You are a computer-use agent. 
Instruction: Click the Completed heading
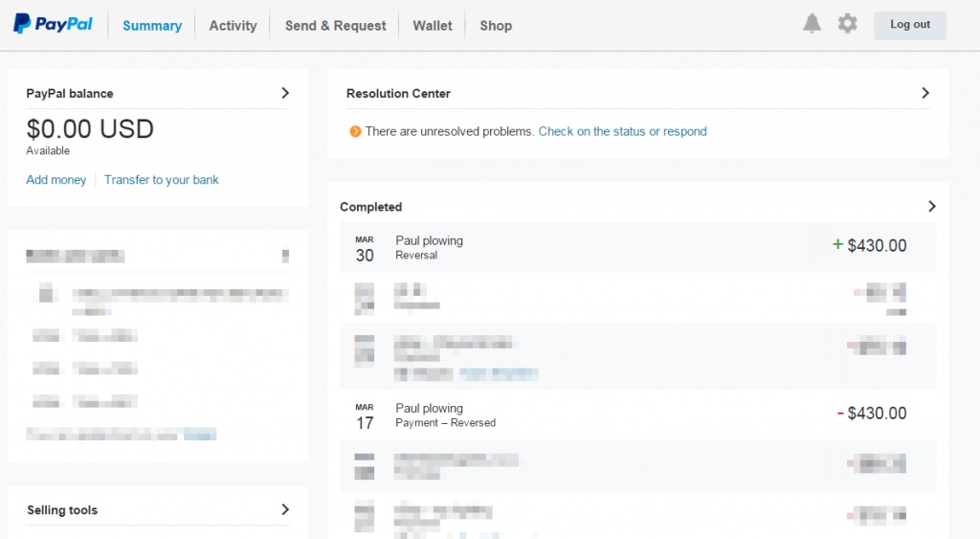pos(370,207)
